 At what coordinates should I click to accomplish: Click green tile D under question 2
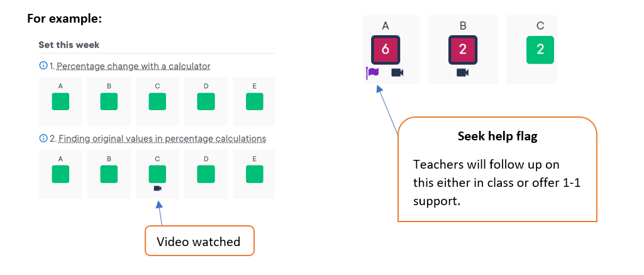click(x=206, y=174)
